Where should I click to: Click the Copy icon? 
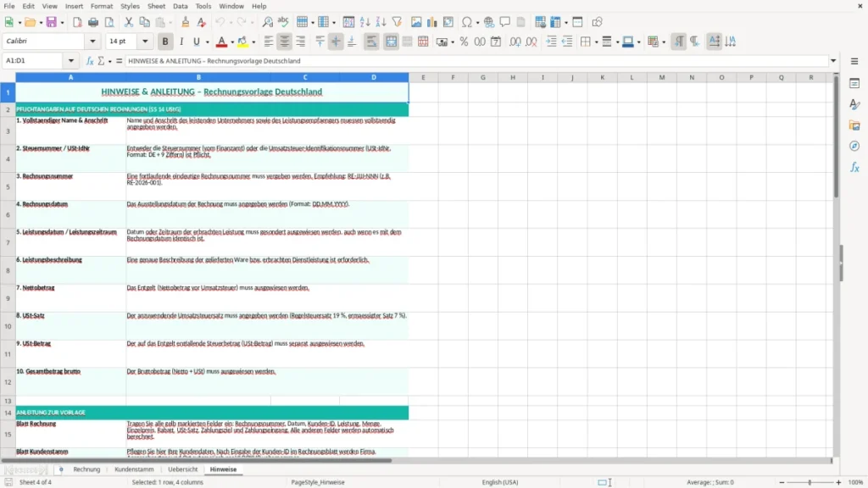[x=144, y=22]
